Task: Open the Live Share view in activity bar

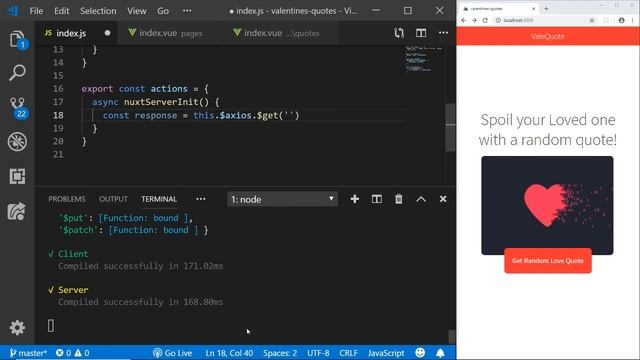Action: coord(17,211)
